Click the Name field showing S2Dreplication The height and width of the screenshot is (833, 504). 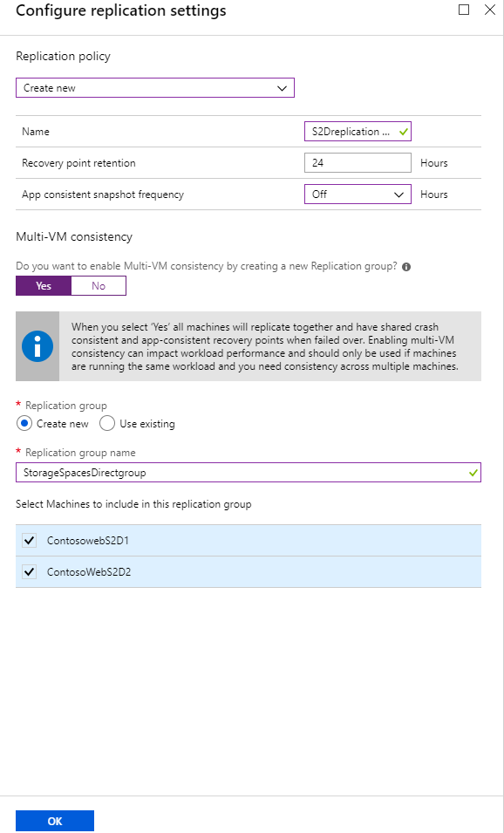349,131
